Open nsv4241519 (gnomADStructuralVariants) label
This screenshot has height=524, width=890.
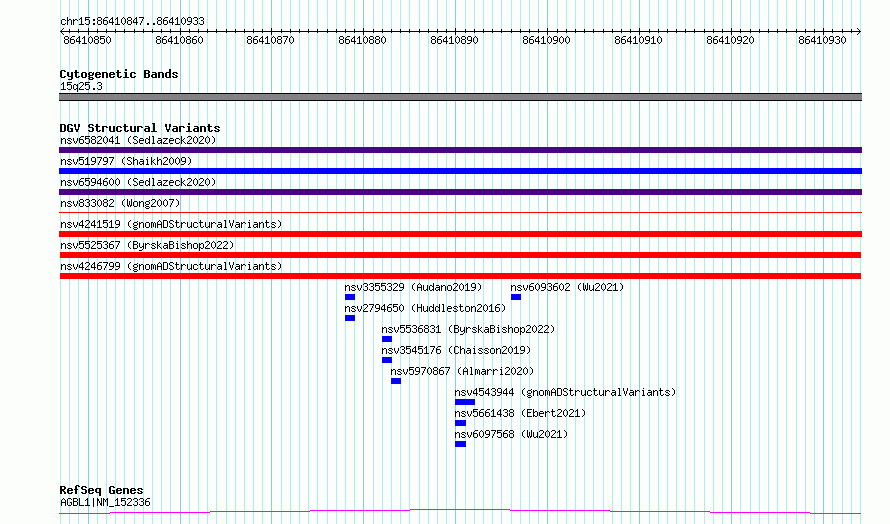(171, 224)
